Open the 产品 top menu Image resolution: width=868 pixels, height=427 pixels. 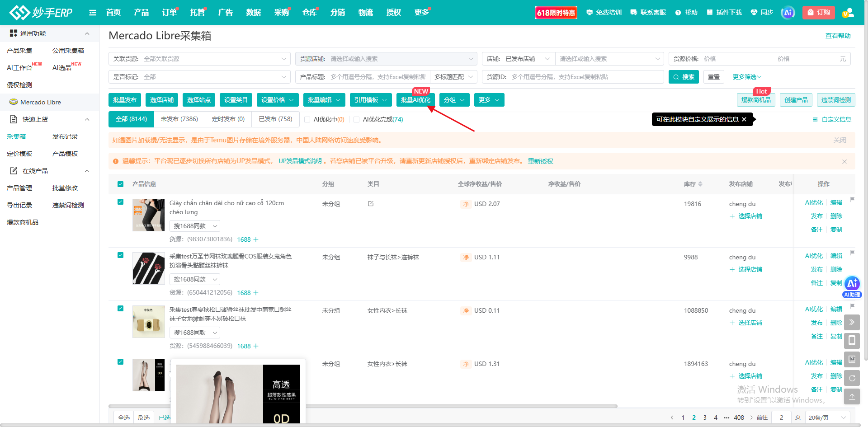(141, 13)
